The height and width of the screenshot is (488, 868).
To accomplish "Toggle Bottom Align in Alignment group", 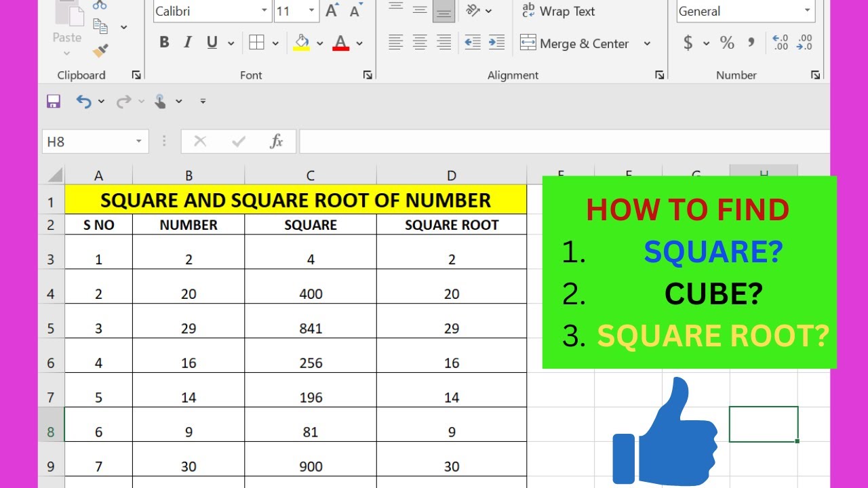I will point(443,10).
